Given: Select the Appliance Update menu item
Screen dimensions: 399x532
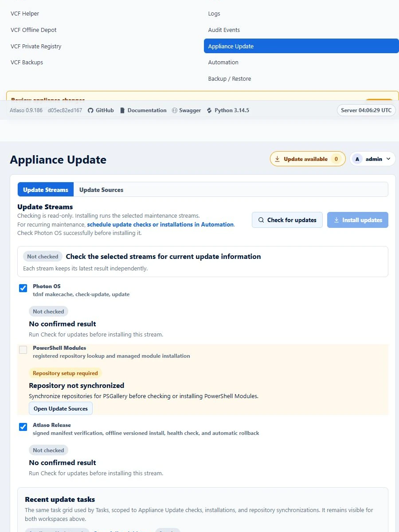Looking at the screenshot, I should (301, 46).
